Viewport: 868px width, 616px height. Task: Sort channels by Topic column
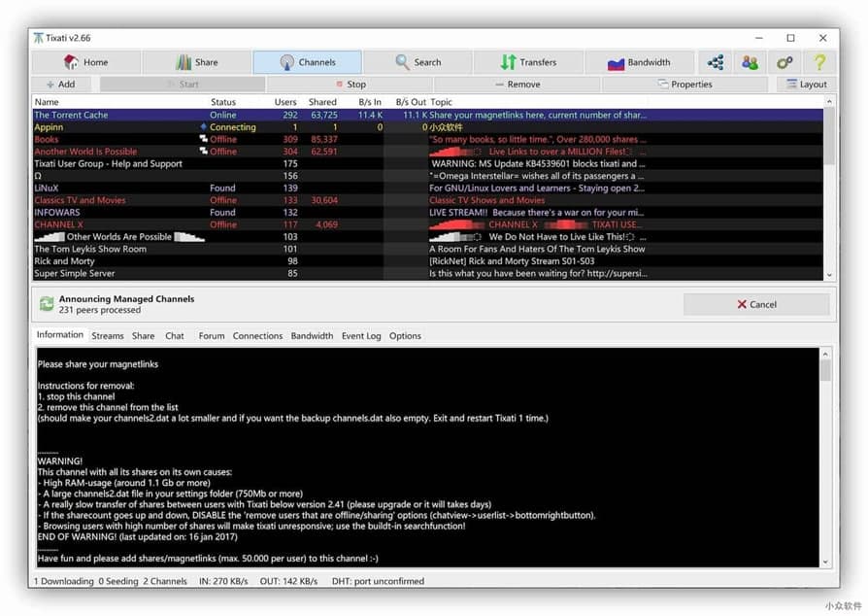pos(441,102)
